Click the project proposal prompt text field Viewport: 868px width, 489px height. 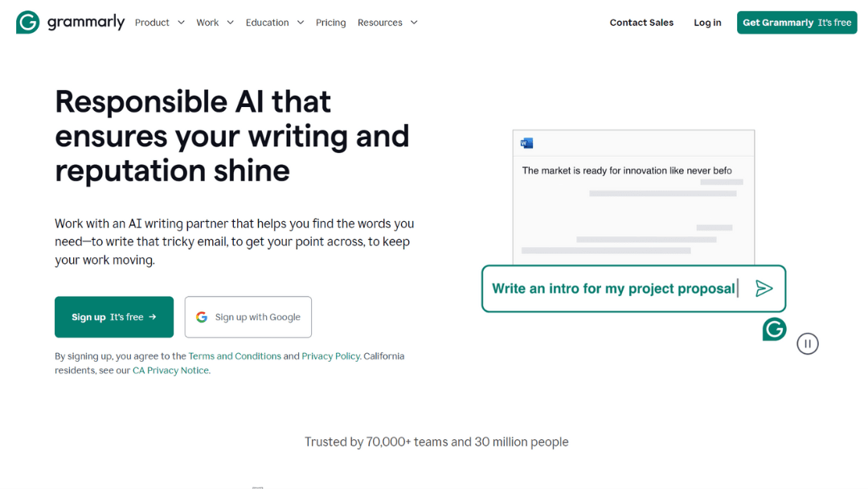click(x=613, y=289)
